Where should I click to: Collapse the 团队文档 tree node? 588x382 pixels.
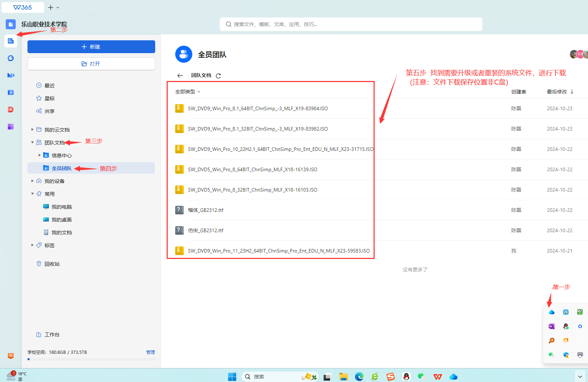point(32,143)
